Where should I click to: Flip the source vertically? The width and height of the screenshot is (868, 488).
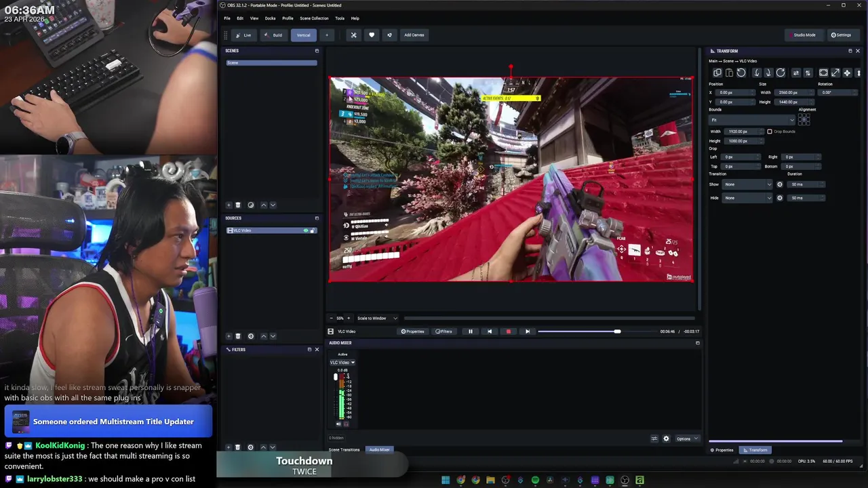point(808,73)
